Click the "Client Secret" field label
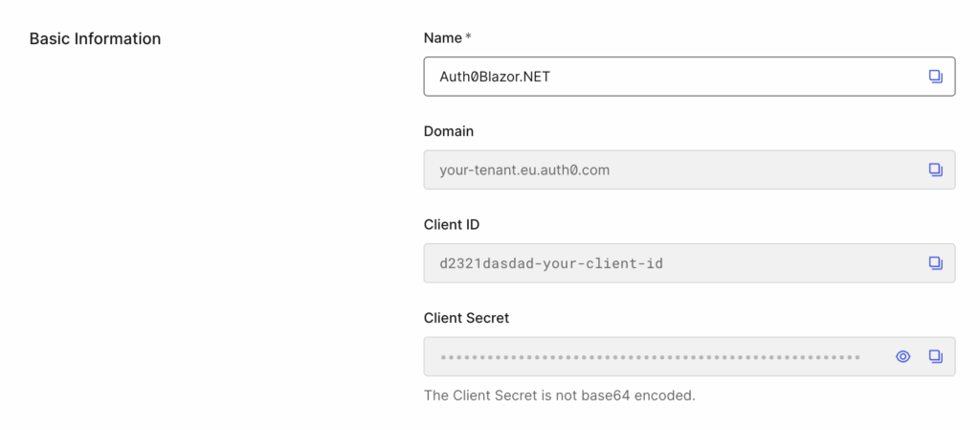 (466, 318)
